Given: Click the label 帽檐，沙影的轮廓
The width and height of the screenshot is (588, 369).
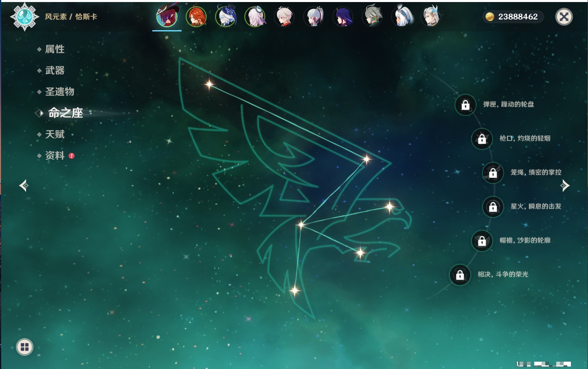Looking at the screenshot, I should click(525, 240).
